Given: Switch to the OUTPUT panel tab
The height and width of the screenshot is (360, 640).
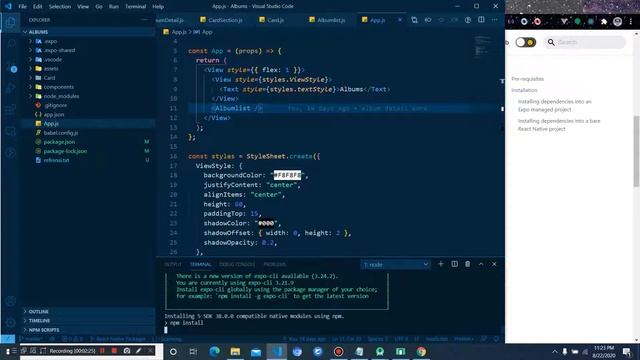Looking at the screenshot, I should coord(172,264).
